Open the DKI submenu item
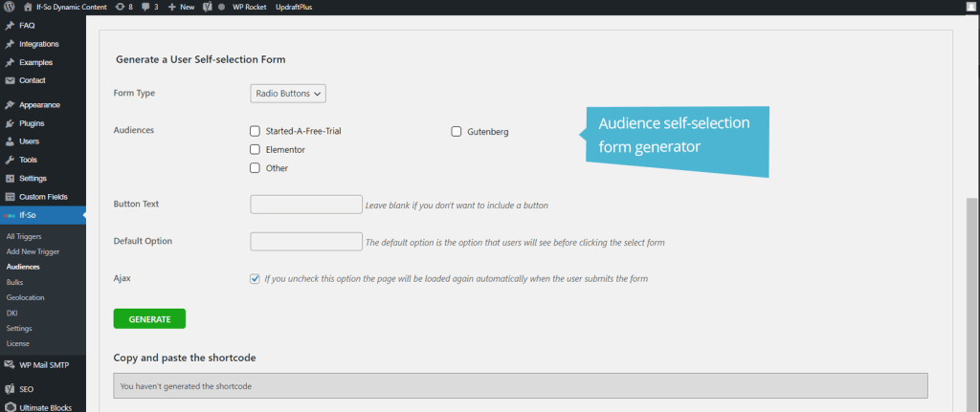 pos(11,313)
